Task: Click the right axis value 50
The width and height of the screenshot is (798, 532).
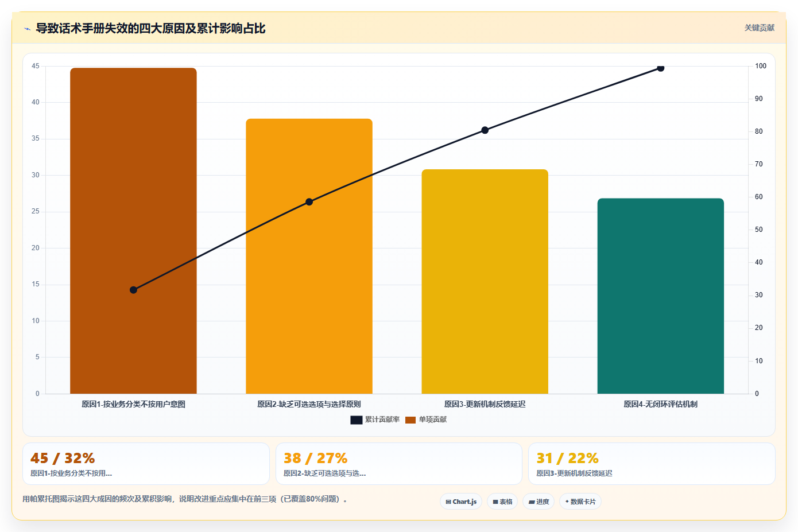Action: pyautogui.click(x=759, y=230)
